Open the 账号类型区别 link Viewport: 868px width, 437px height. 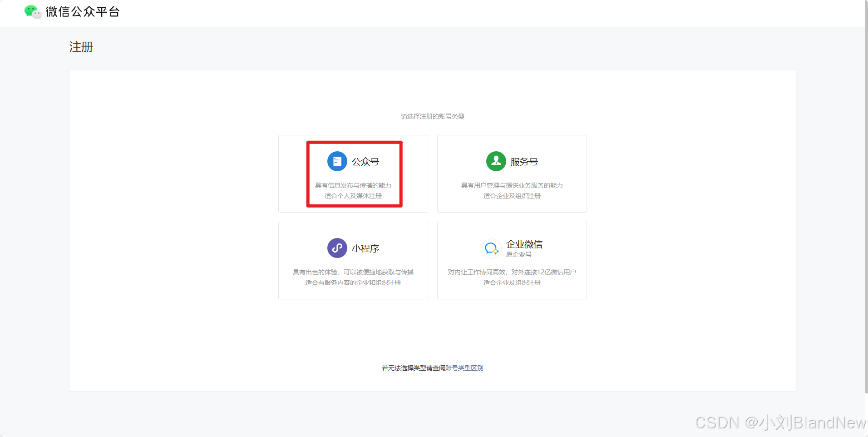[464, 368]
